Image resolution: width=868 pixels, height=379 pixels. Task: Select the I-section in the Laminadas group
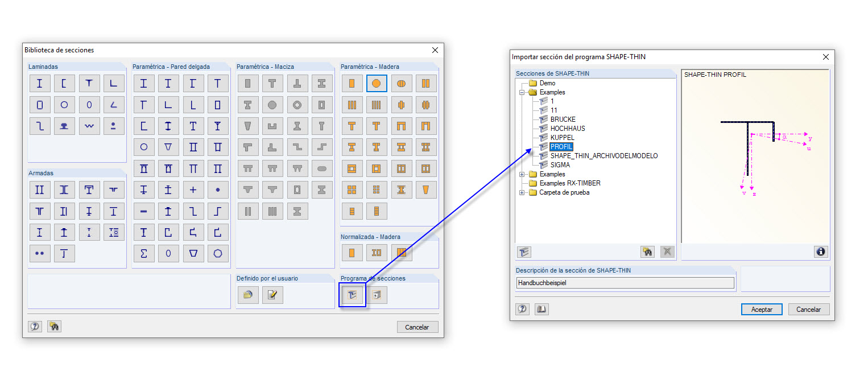(x=39, y=84)
